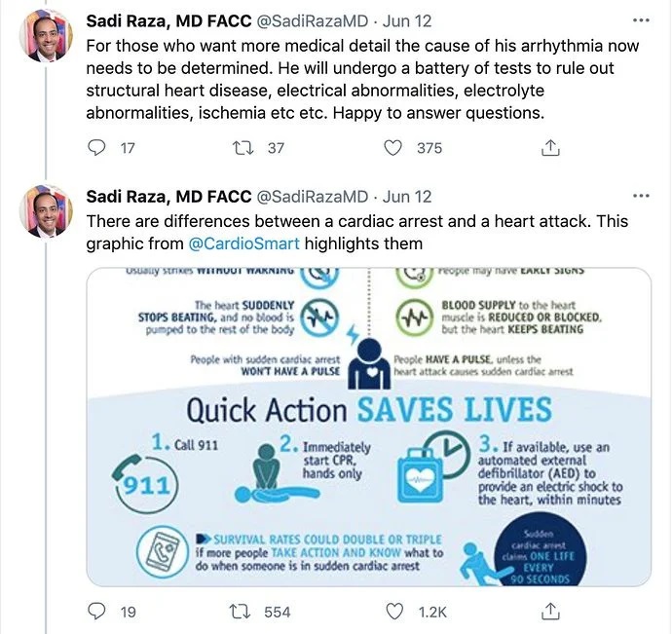Like the tweet with 1.2K likes

pos(393,611)
